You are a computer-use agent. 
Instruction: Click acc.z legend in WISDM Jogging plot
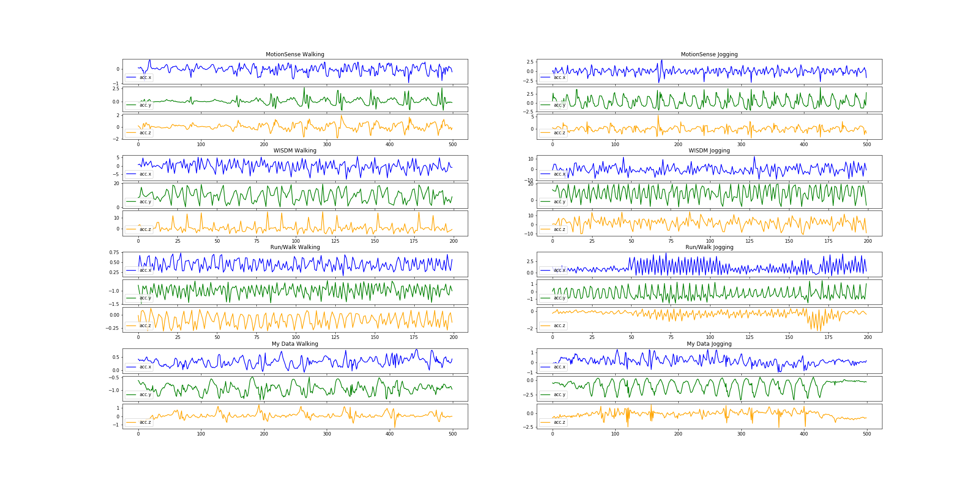click(x=553, y=230)
